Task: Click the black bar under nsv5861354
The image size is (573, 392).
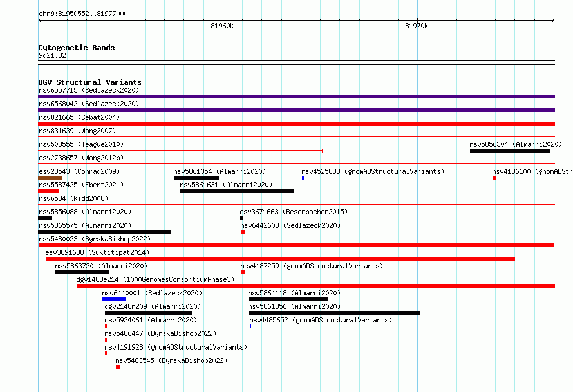Action: [x=196, y=178]
